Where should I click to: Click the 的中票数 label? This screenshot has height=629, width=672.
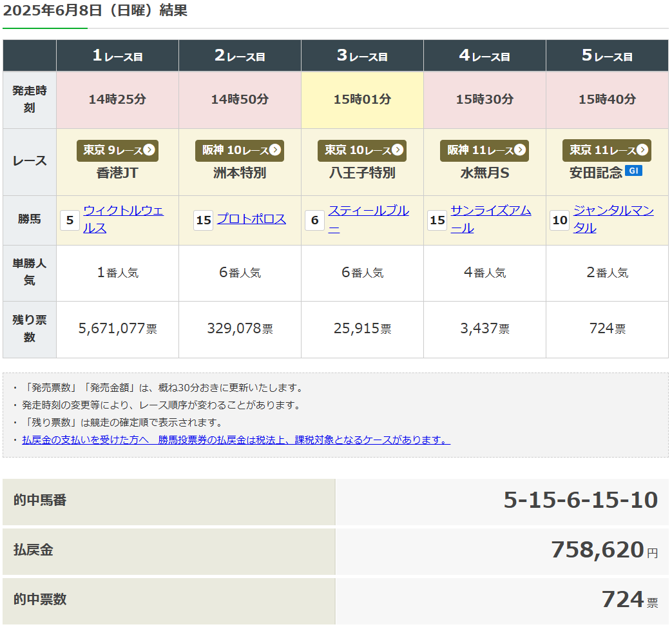tap(40, 599)
